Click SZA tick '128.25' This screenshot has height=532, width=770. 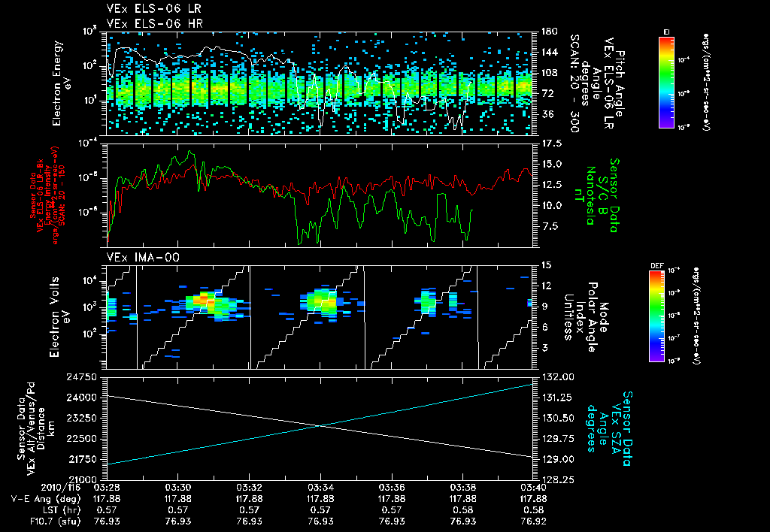click(x=557, y=480)
